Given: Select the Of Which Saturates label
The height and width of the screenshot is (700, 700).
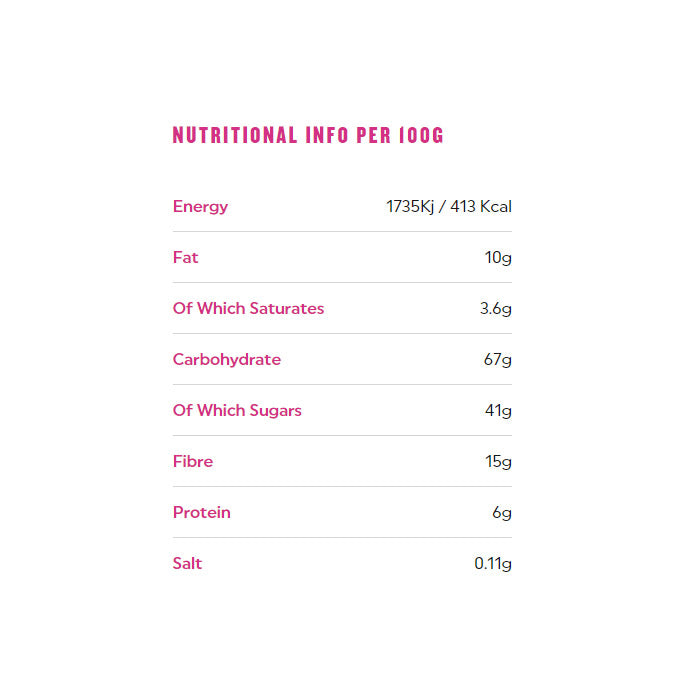Looking at the screenshot, I should tap(248, 309).
